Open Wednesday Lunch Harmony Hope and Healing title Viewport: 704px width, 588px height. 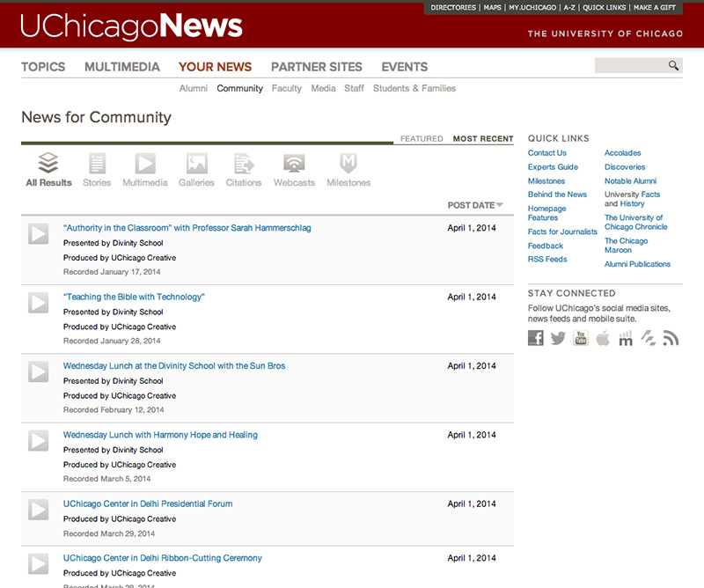[x=160, y=435]
